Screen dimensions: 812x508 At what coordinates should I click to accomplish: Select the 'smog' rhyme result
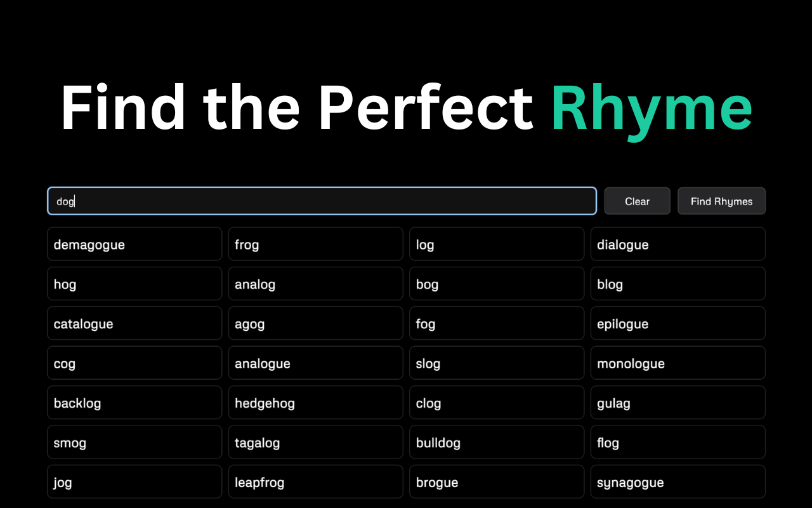pyautogui.click(x=134, y=443)
